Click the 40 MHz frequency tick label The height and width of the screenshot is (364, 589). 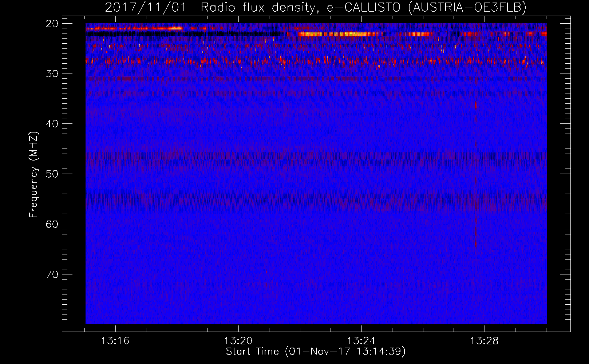click(52, 124)
